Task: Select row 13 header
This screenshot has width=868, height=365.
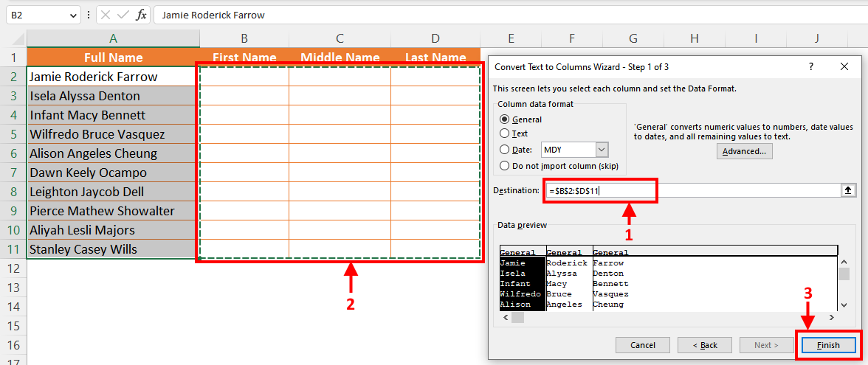Action: point(13,288)
